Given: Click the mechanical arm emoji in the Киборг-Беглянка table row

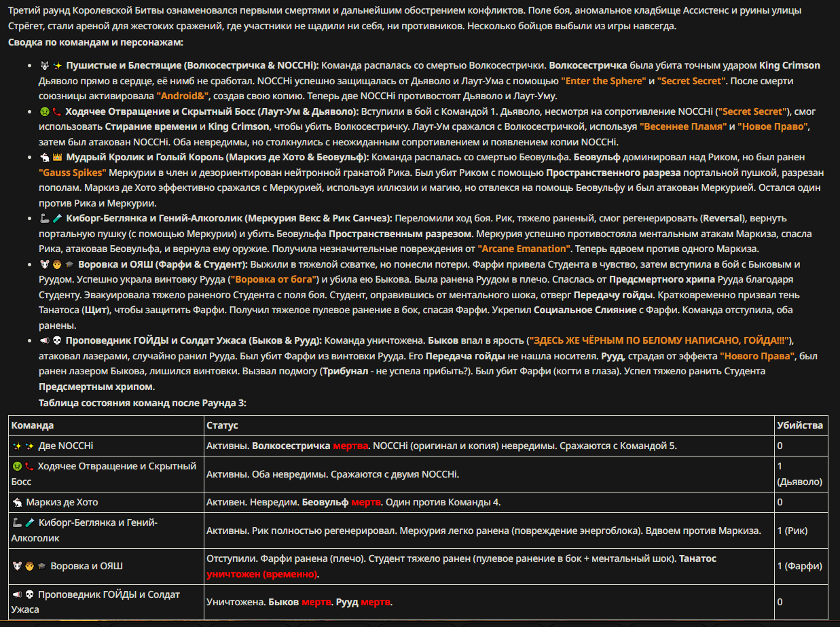Looking at the screenshot, I should coord(17,523).
